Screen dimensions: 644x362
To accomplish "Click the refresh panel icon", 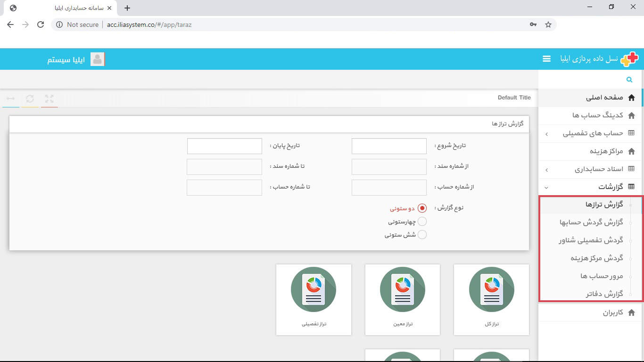I will click(30, 99).
